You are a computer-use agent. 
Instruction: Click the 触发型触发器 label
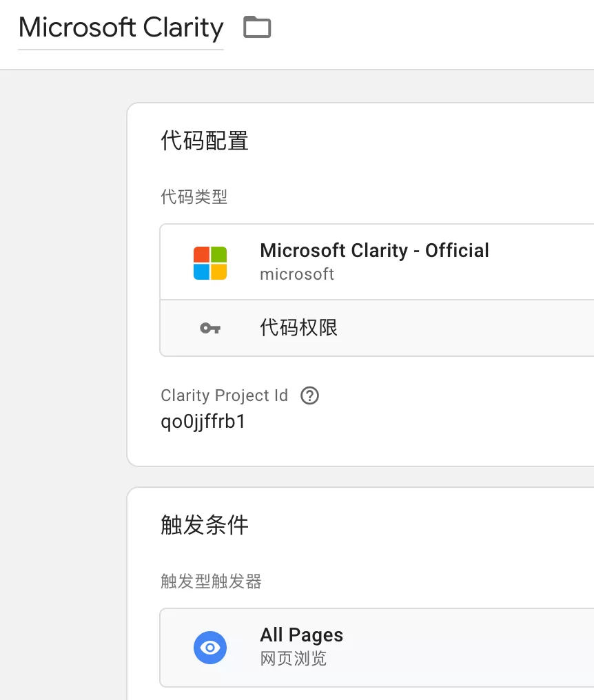212,581
